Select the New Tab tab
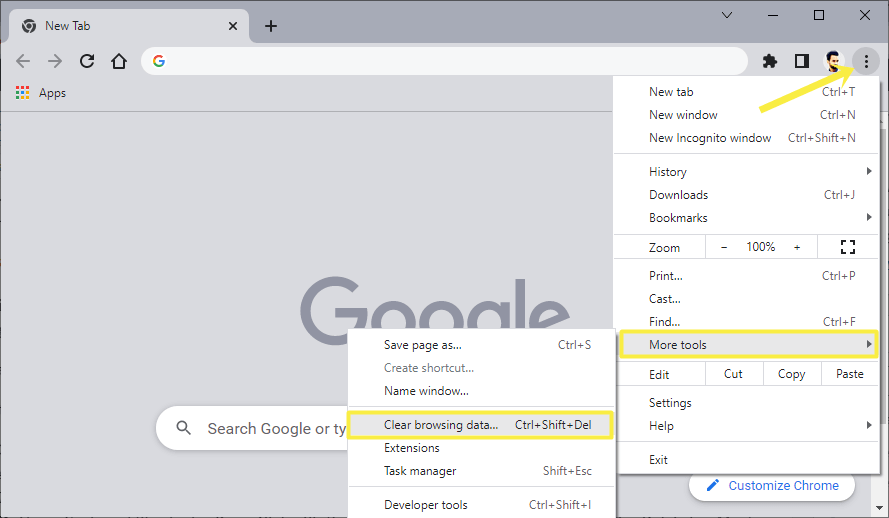The image size is (889, 518). 129,26
